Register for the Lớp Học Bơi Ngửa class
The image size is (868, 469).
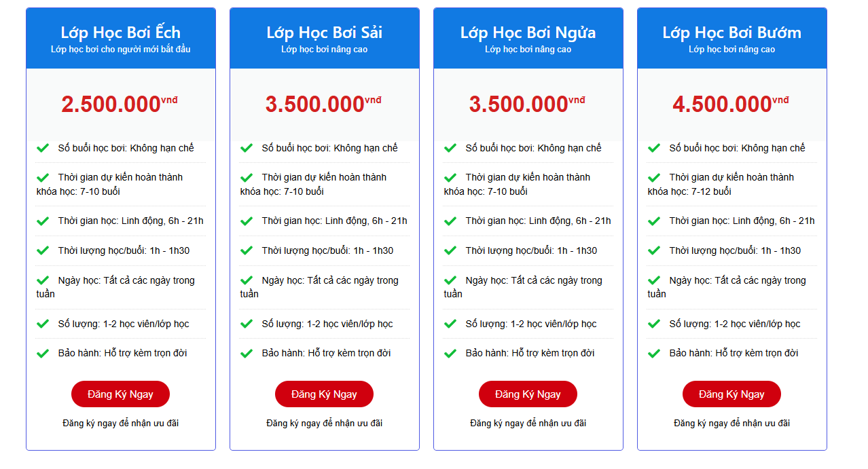[x=528, y=394]
